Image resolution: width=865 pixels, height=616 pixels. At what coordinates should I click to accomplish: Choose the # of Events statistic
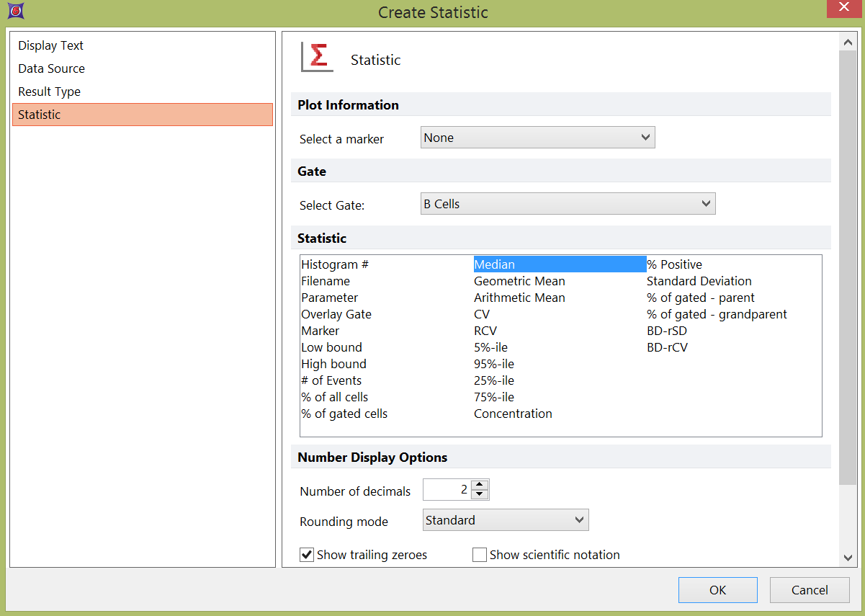click(331, 380)
